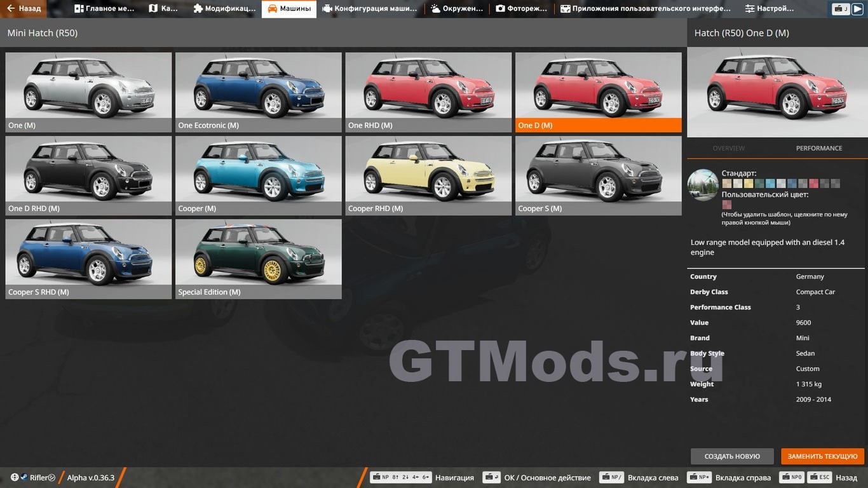Click the Germany country value

tap(810, 276)
